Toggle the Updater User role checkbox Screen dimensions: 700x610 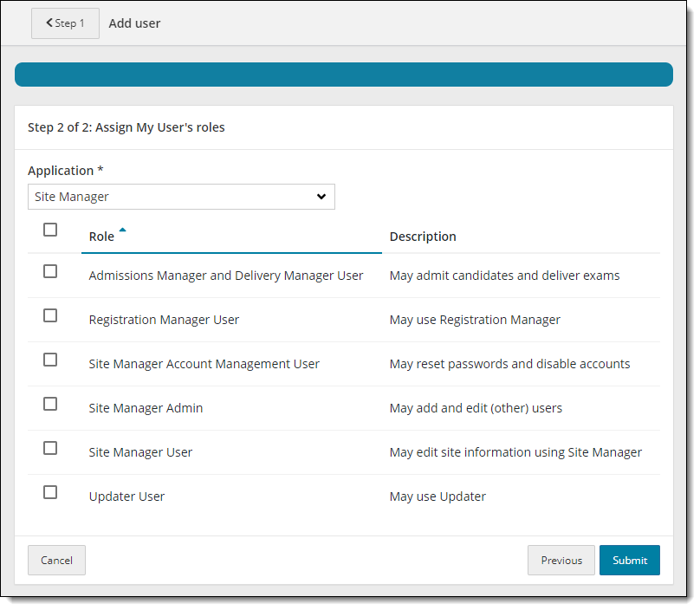click(x=50, y=492)
